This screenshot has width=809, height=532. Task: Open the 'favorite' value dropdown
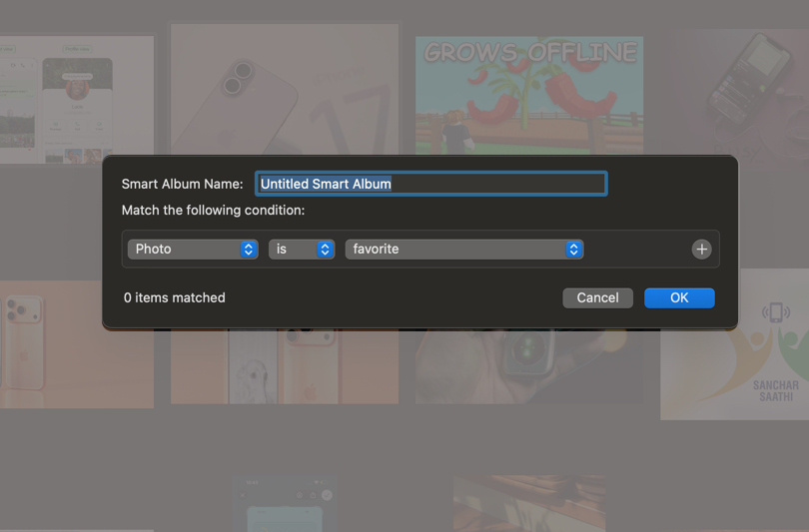[x=463, y=249]
